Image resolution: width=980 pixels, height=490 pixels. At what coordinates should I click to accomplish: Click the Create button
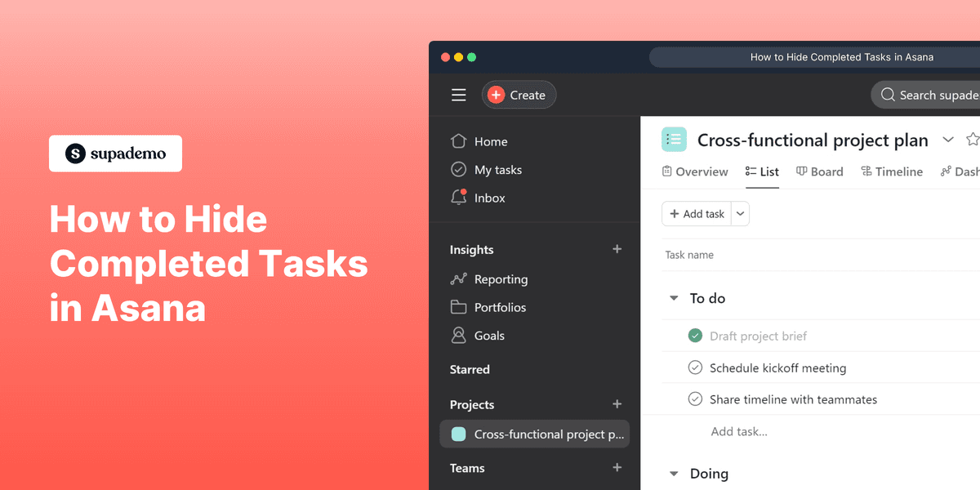(x=519, y=94)
